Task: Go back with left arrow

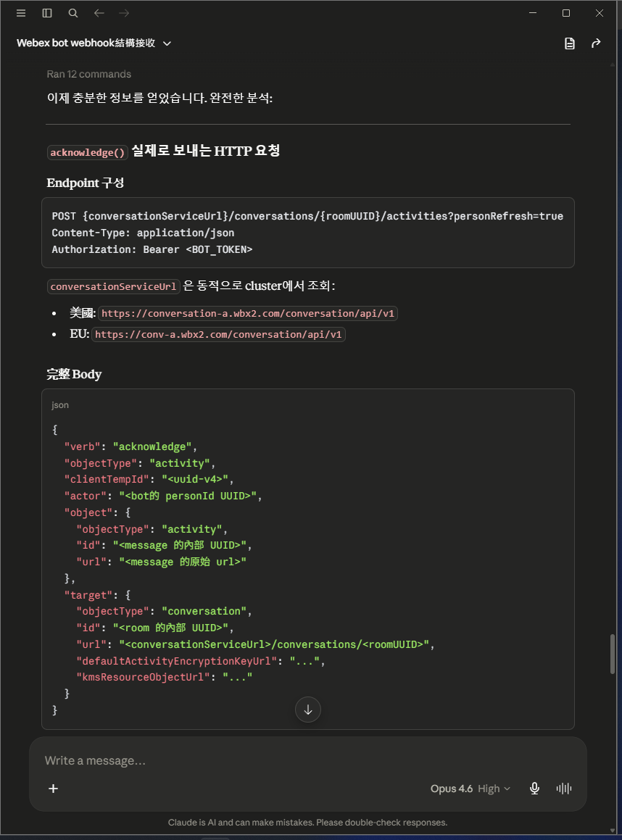Action: [99, 13]
